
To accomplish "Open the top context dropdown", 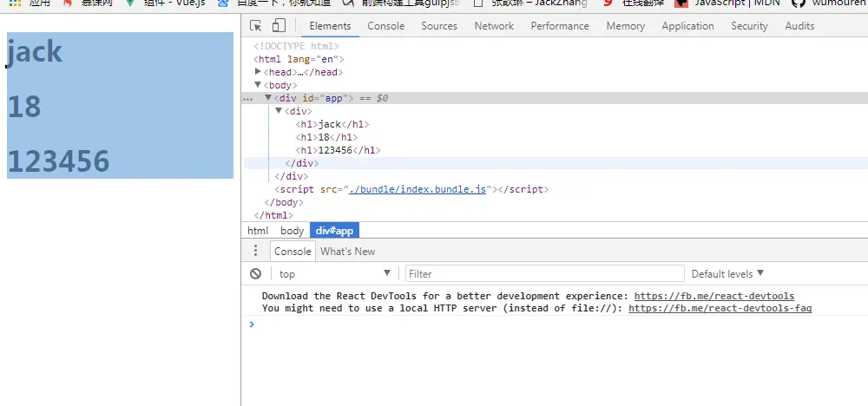I will click(334, 274).
